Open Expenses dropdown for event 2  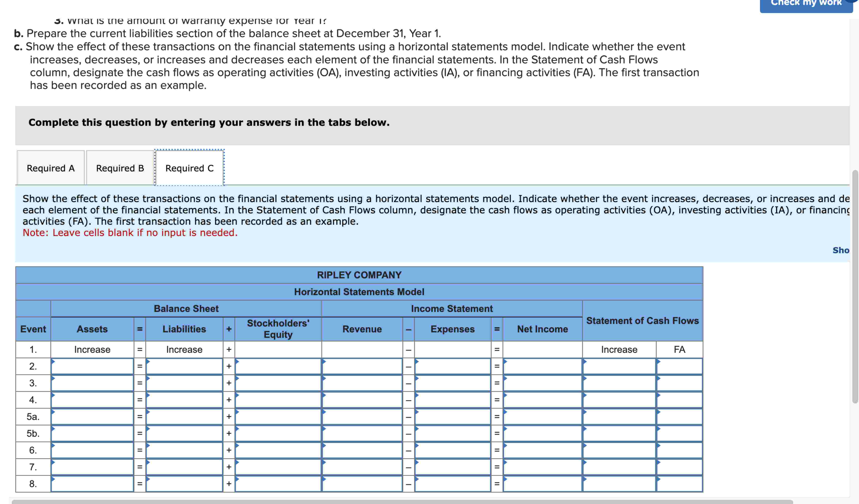pyautogui.click(x=453, y=366)
